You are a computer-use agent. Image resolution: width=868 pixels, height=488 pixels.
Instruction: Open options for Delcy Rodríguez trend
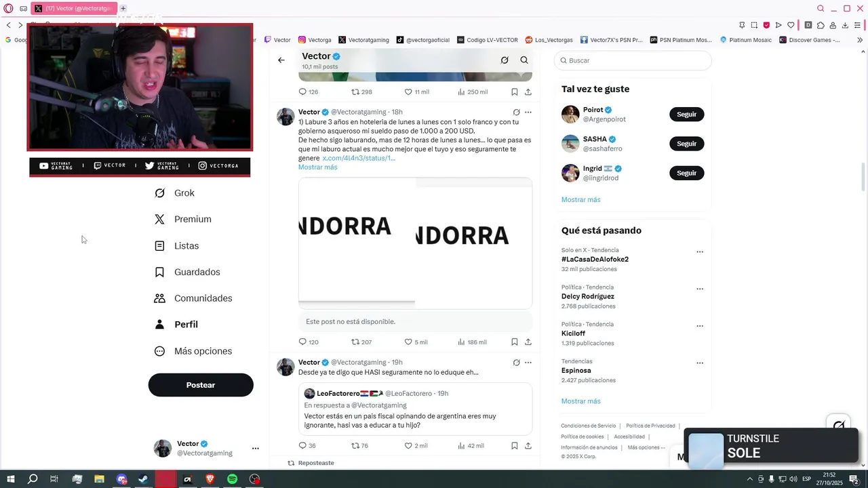pos(700,289)
